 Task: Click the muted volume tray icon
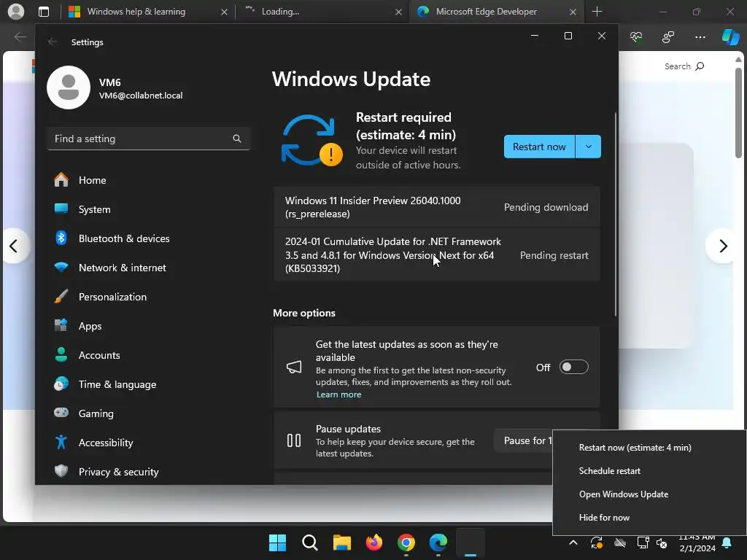click(x=662, y=542)
